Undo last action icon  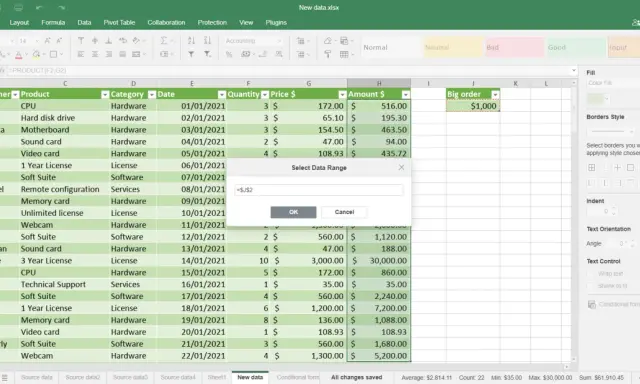(39, 7)
